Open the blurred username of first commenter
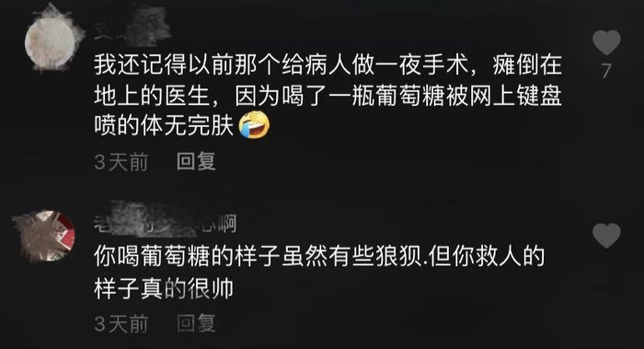The image size is (644, 349). [132, 26]
